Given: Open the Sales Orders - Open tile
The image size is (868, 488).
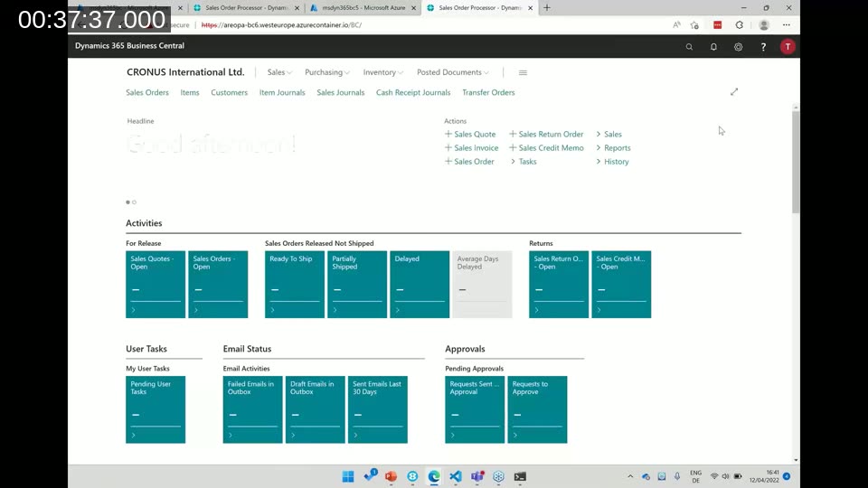Looking at the screenshot, I should [218, 285].
